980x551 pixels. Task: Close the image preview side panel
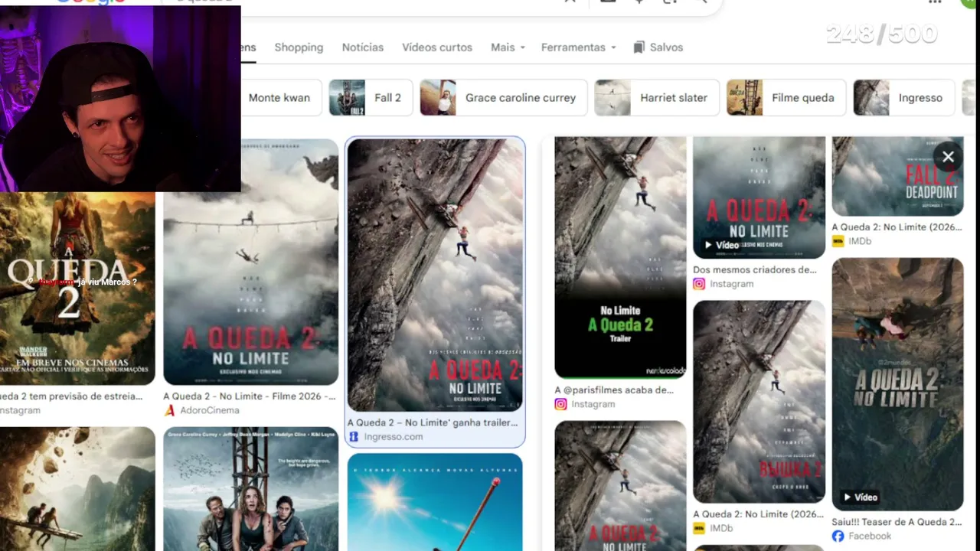(948, 157)
